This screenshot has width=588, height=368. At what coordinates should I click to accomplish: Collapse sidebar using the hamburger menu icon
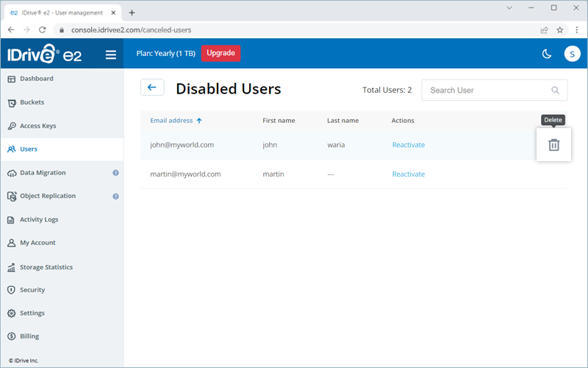111,54
